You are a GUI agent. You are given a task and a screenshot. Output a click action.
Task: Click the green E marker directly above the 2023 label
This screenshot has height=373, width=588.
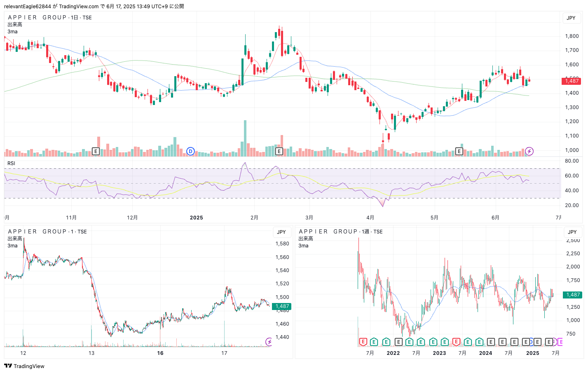pos(445,342)
